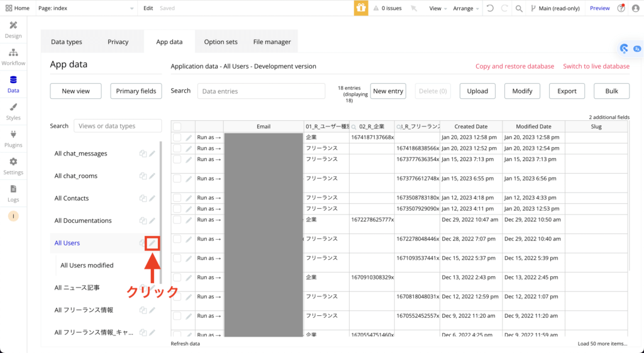Click Refresh data
The width and height of the screenshot is (644, 353).
click(186, 344)
